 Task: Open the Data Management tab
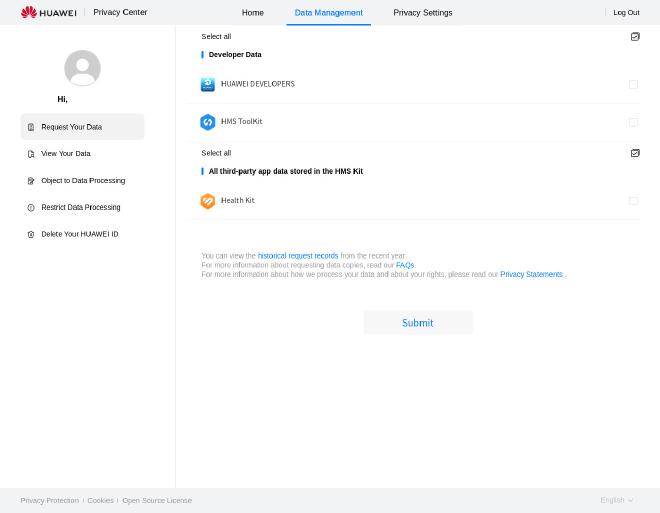click(328, 13)
